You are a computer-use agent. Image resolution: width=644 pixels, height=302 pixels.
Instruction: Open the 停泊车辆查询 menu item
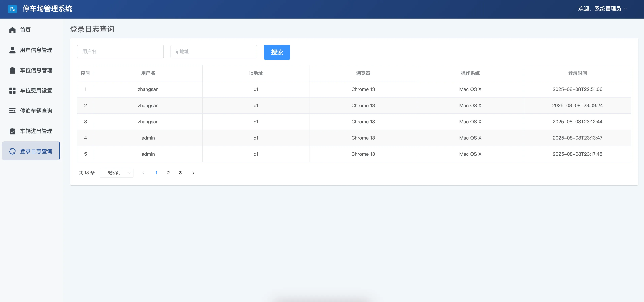pyautogui.click(x=36, y=111)
